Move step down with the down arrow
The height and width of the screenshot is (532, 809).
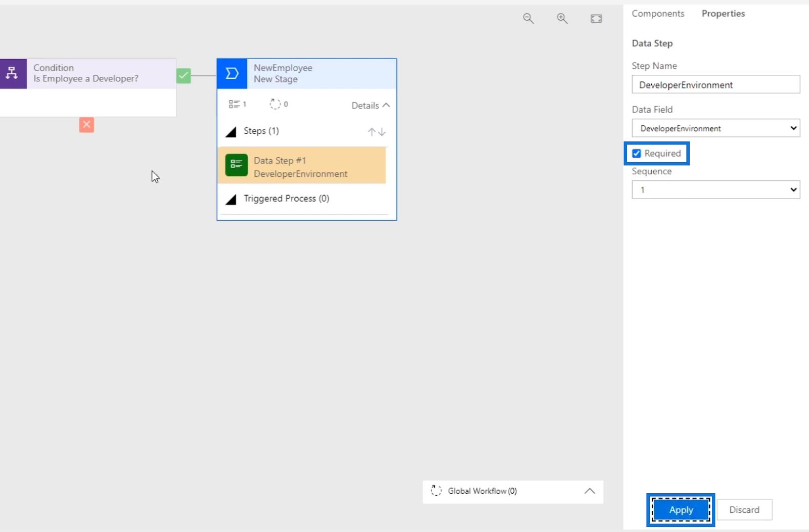382,132
